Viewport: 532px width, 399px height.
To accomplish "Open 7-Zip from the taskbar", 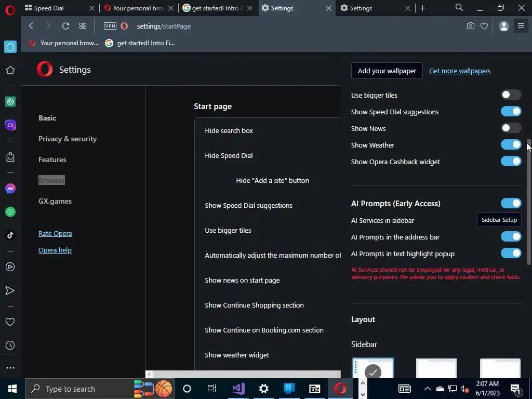I will (x=314, y=389).
